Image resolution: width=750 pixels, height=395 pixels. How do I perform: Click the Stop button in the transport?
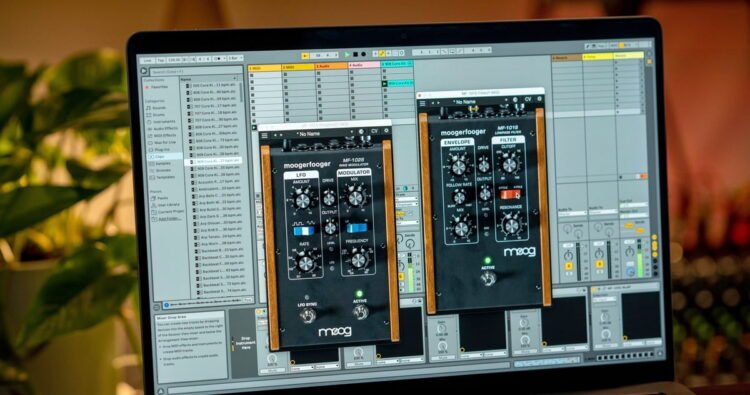pos(355,55)
